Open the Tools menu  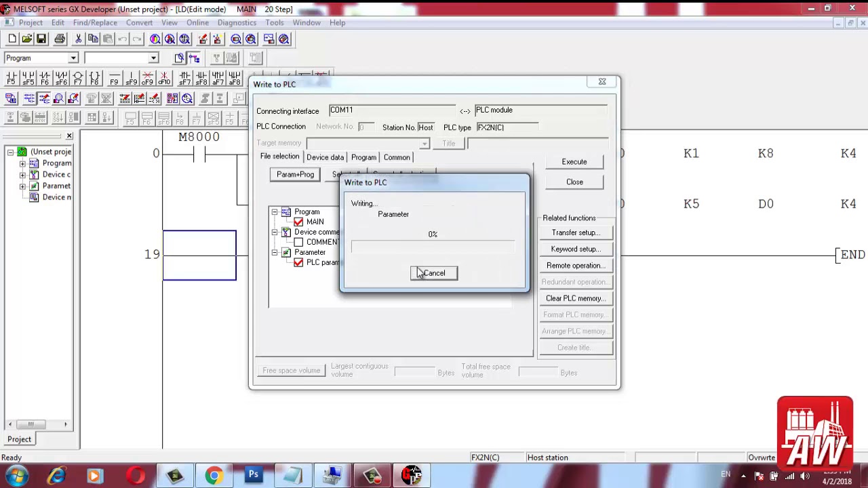(275, 23)
